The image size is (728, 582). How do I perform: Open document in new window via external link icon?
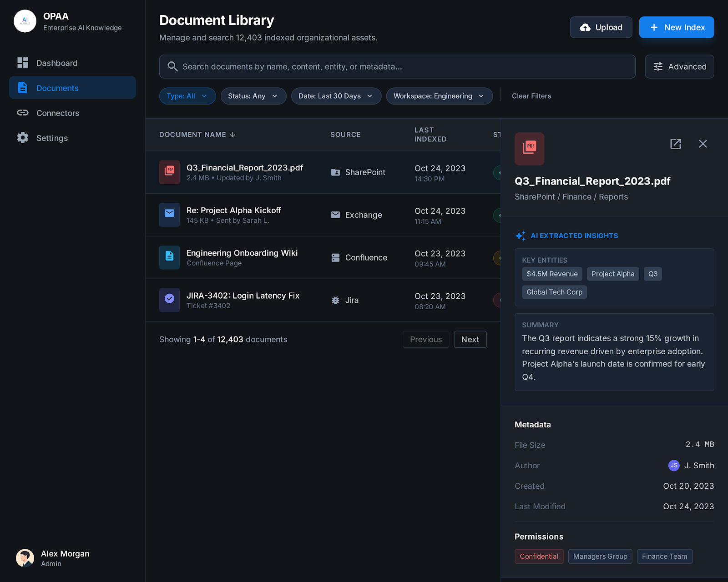pos(675,144)
